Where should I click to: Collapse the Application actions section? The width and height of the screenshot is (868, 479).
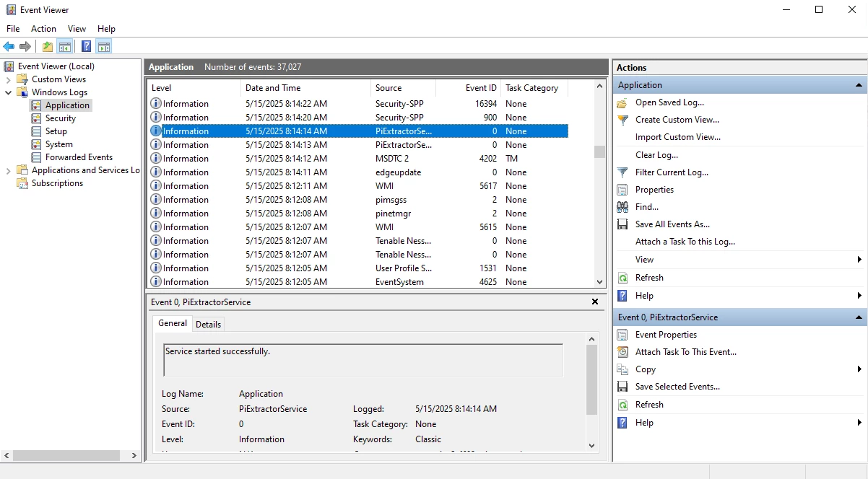point(859,85)
